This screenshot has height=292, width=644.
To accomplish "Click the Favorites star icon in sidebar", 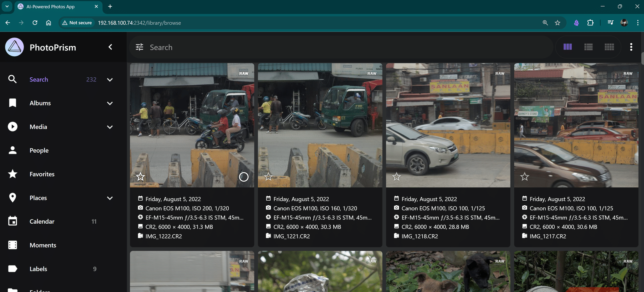I will [x=12, y=174].
